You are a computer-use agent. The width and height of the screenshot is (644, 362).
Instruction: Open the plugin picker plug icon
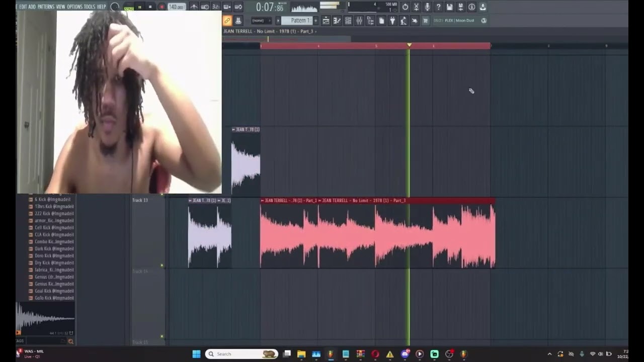click(392, 21)
